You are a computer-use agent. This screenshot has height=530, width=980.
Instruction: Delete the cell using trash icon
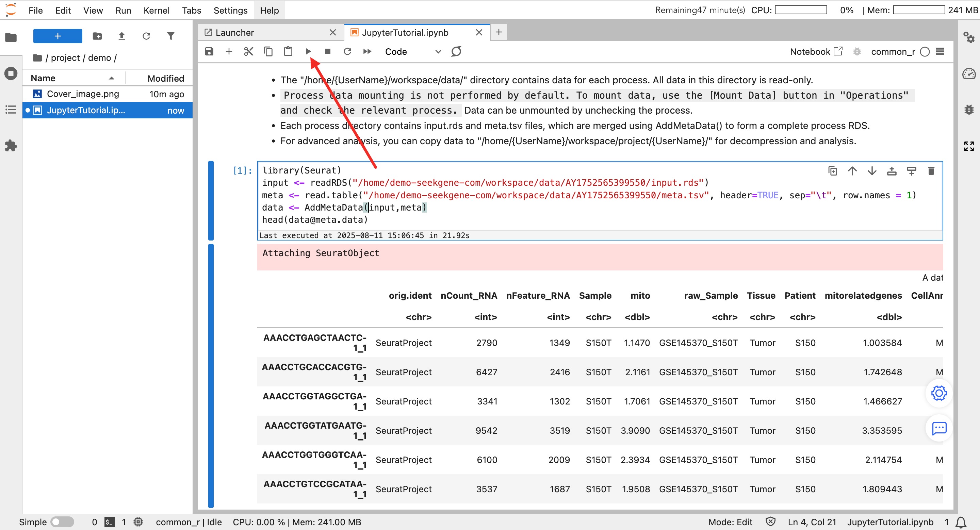931,171
